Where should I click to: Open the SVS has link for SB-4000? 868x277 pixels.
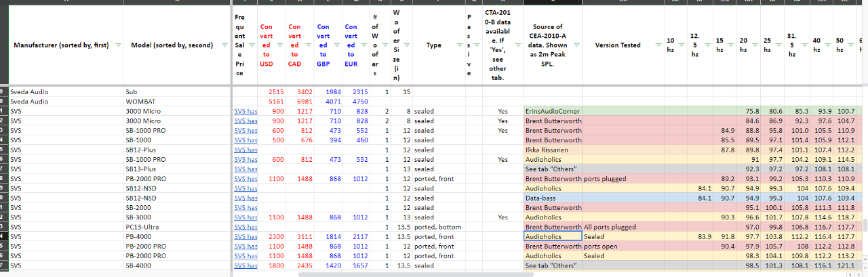245,265
